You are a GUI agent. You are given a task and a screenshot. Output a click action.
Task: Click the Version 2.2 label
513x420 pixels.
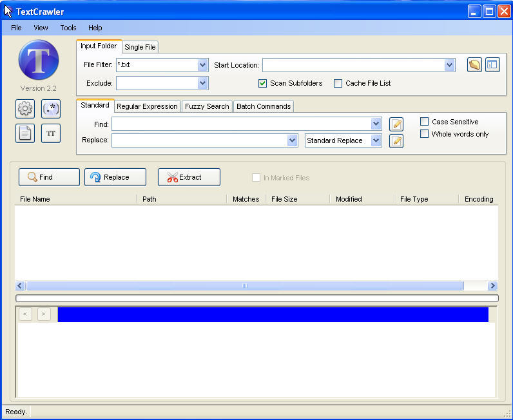38,88
